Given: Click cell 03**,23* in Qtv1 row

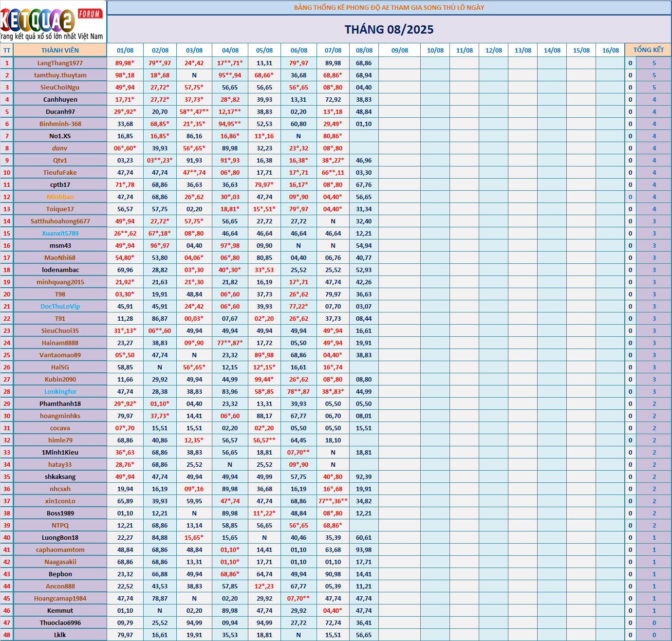Looking at the screenshot, I should (160, 160).
